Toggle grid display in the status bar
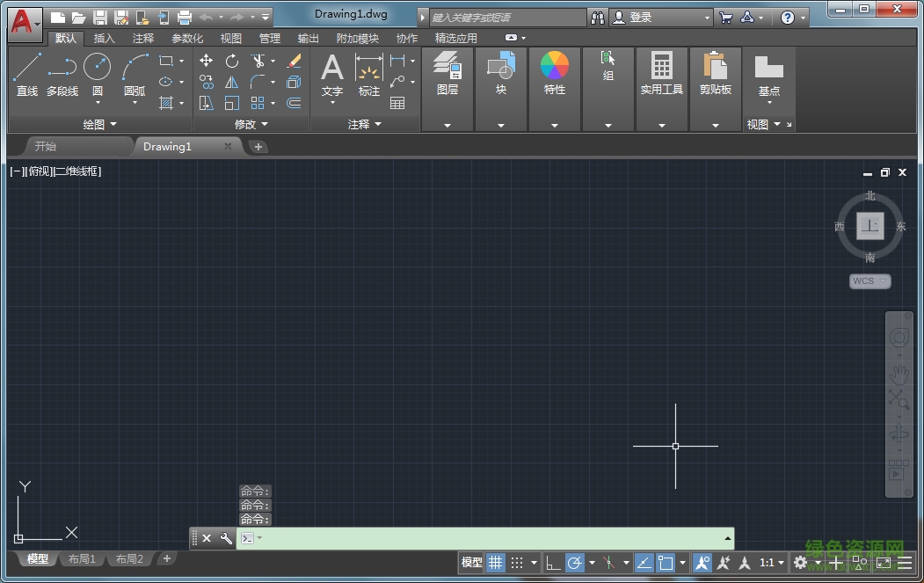Image resolution: width=924 pixels, height=583 pixels. pos(496,563)
